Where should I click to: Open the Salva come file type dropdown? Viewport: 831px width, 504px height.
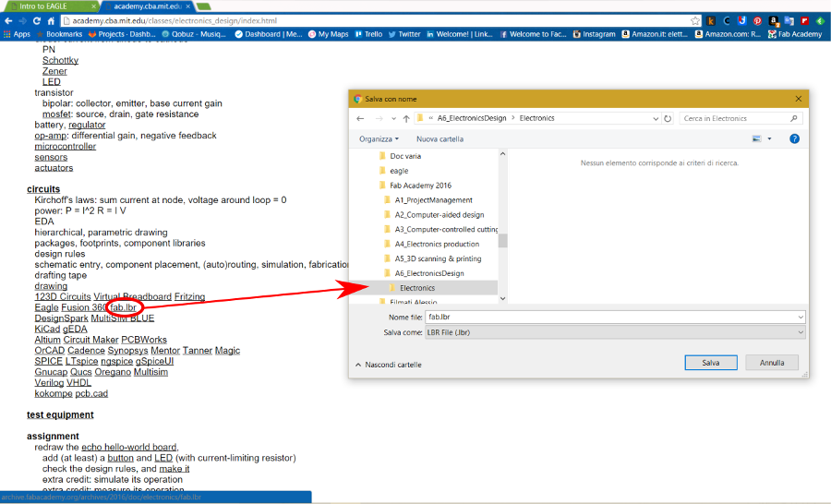tap(801, 332)
